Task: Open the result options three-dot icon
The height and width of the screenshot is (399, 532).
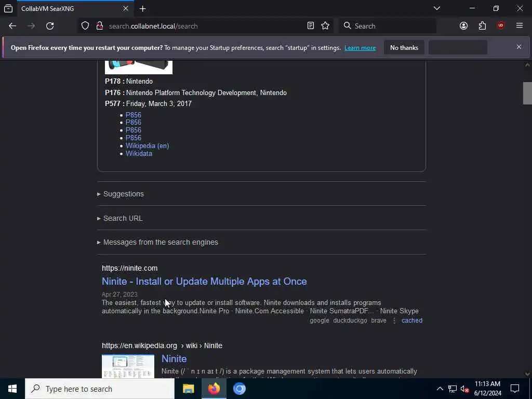Action: (394, 320)
